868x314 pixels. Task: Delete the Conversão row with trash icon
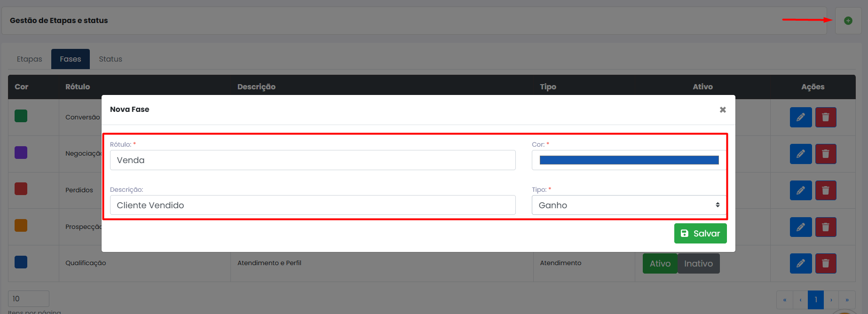point(826,118)
